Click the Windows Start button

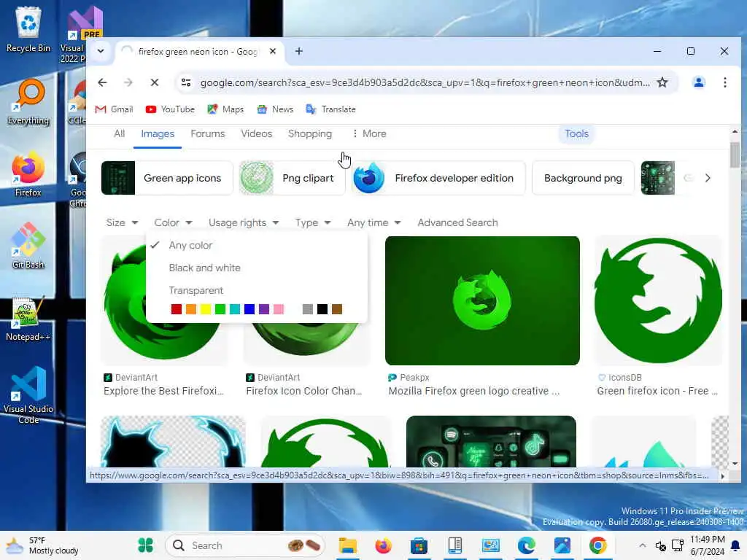tap(145, 545)
